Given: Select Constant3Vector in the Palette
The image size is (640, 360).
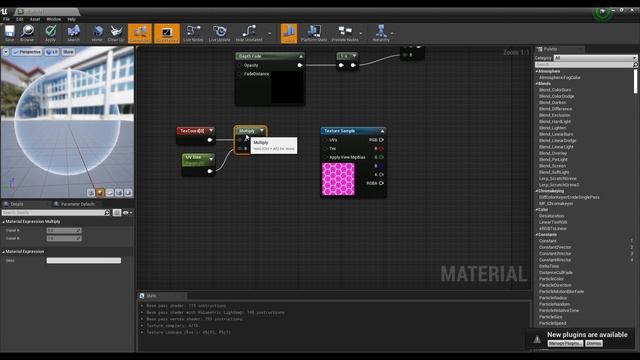Looking at the screenshot, I should [x=555, y=253].
